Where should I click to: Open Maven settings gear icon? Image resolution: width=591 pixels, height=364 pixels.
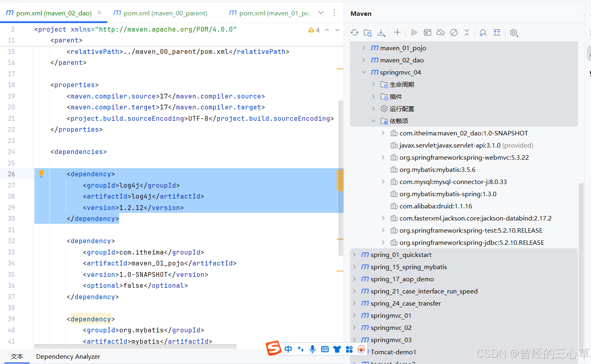point(514,33)
